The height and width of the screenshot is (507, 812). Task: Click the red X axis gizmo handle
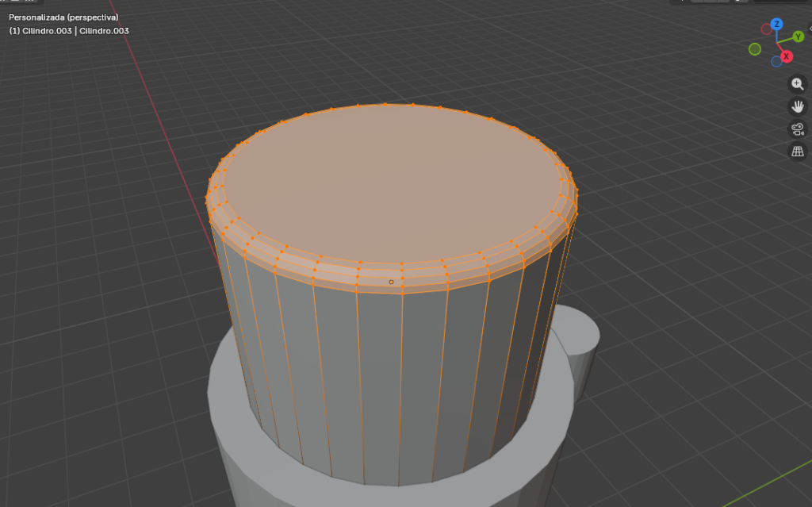pyautogui.click(x=786, y=56)
